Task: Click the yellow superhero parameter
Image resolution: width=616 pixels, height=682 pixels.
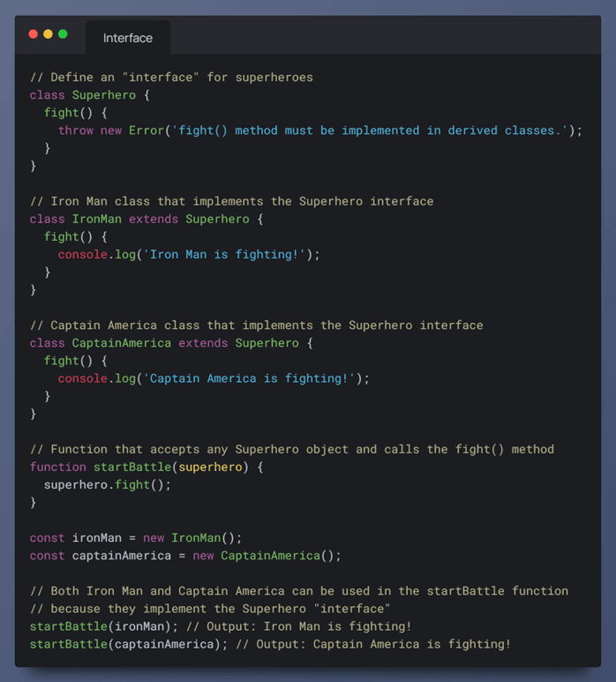Action: pyautogui.click(x=211, y=467)
